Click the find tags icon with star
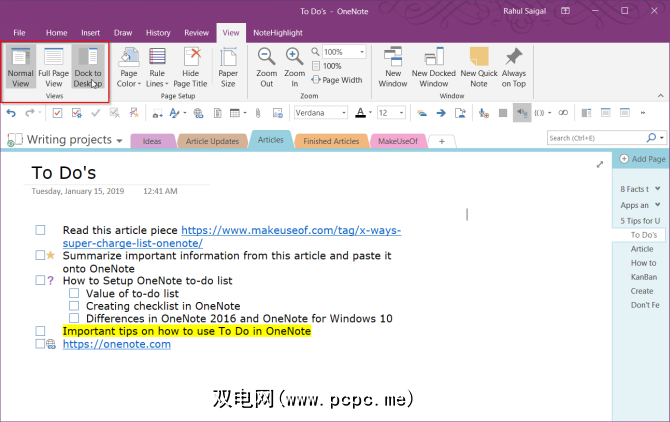 point(134,113)
